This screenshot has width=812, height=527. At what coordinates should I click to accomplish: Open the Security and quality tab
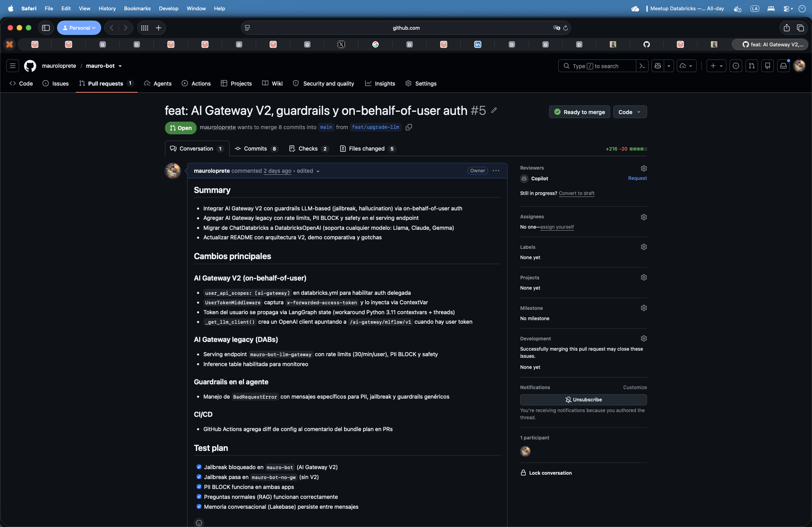coord(323,84)
